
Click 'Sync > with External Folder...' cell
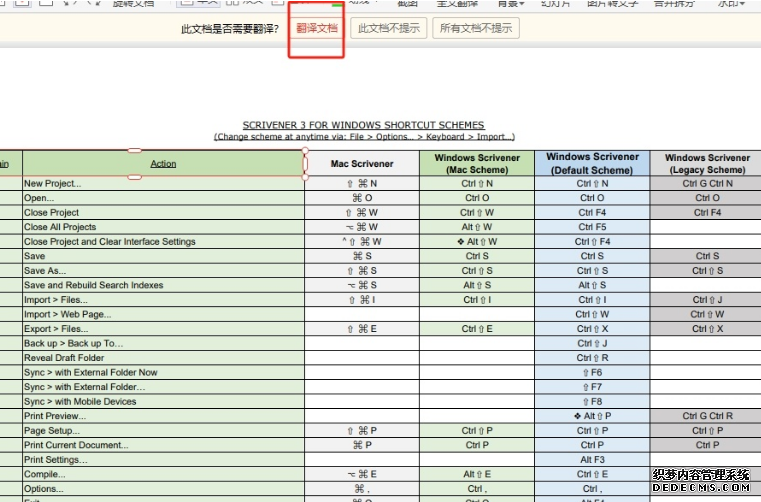(x=163, y=387)
